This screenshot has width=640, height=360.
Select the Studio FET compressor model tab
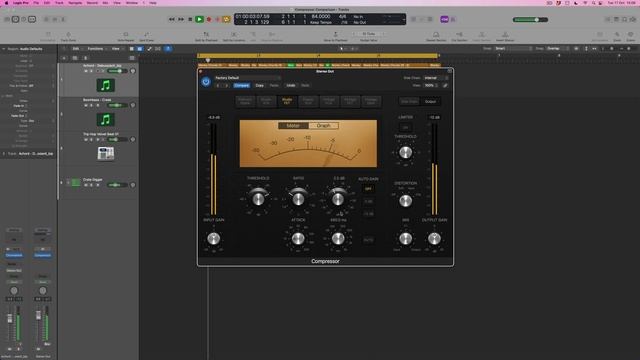pos(287,101)
